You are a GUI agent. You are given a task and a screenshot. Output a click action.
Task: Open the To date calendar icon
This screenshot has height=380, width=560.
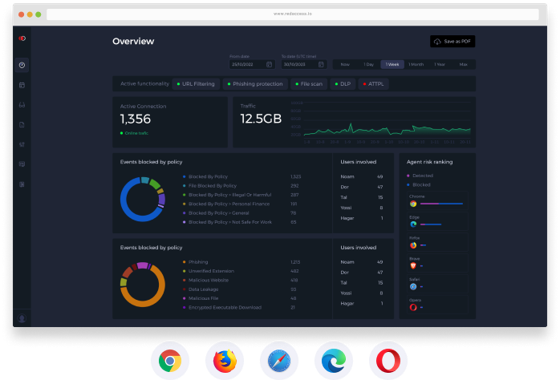point(321,64)
